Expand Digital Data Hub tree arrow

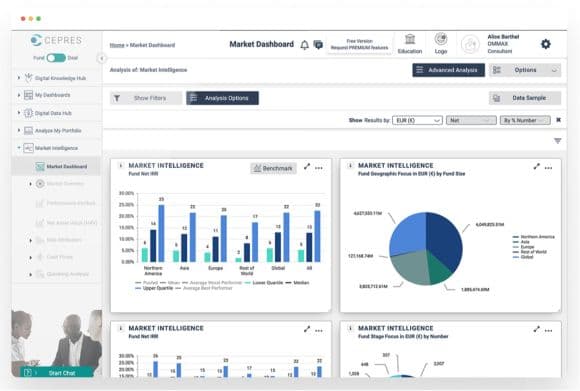[x=19, y=112]
